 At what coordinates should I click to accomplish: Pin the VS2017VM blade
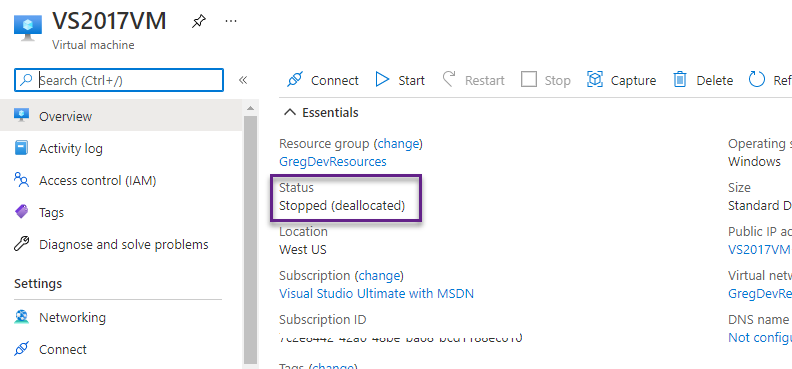pos(199,22)
